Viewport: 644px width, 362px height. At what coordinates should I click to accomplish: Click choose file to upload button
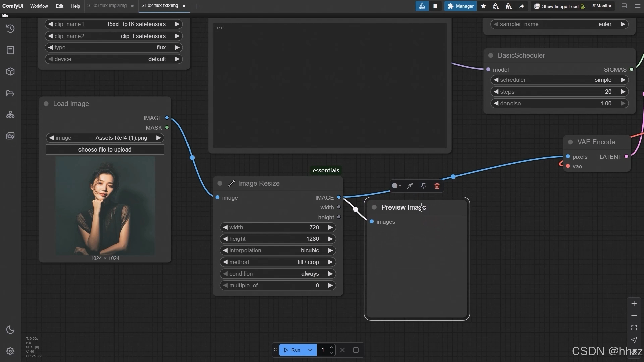point(105,150)
